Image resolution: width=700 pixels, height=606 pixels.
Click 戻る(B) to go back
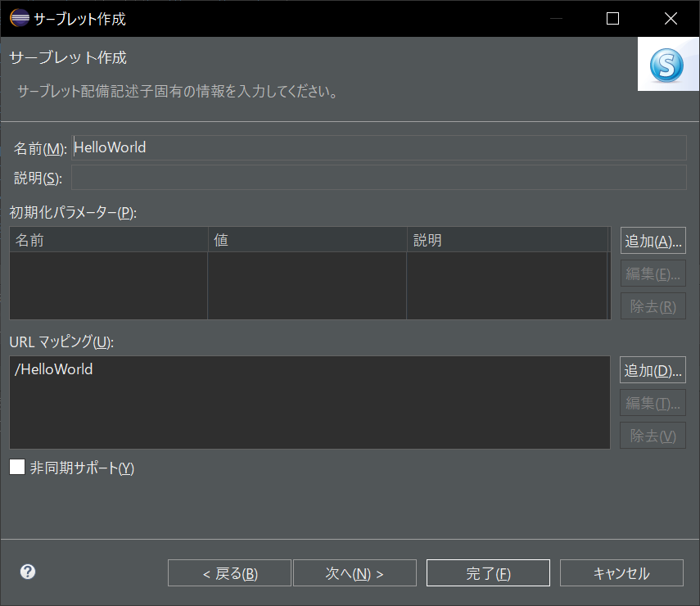(x=228, y=572)
